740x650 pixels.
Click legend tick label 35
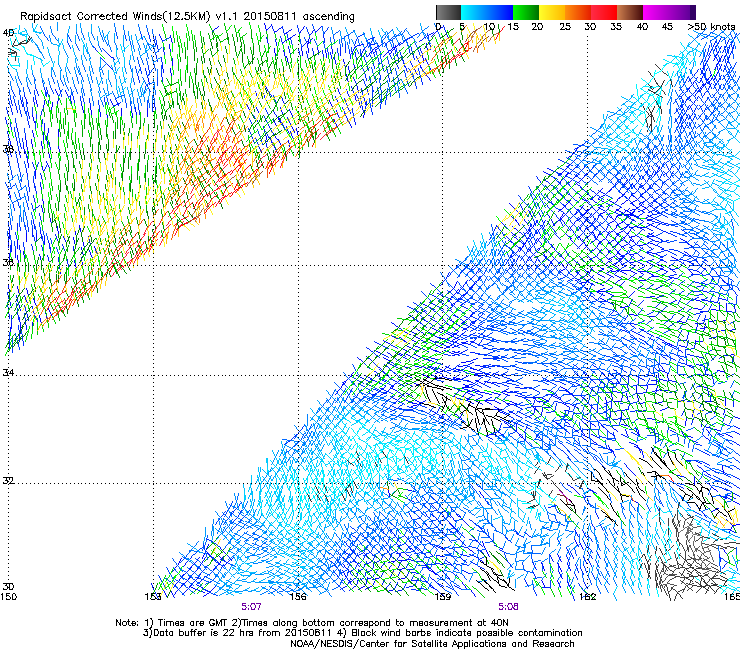coord(616,27)
